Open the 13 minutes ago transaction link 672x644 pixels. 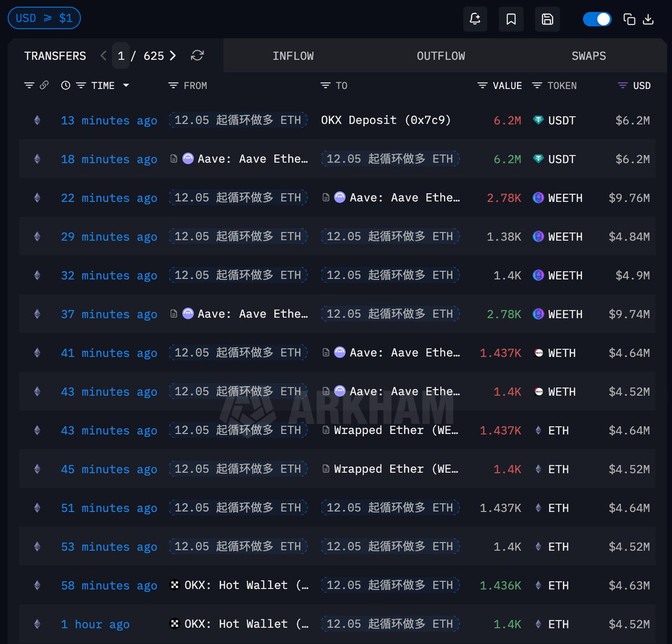click(x=109, y=120)
